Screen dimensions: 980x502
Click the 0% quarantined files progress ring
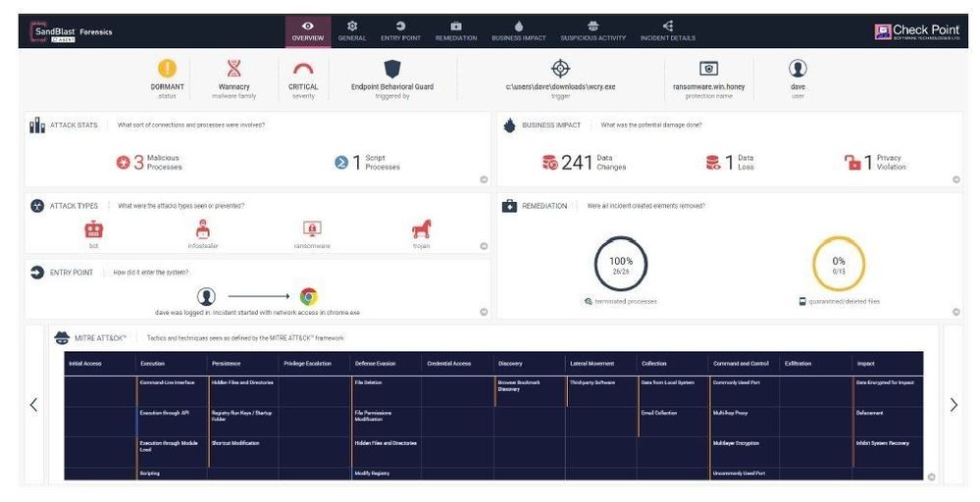point(839,265)
